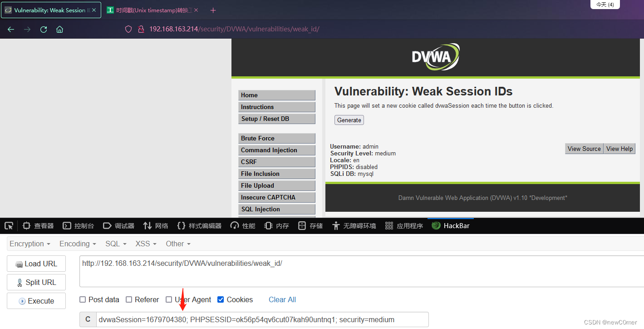Image resolution: width=644 pixels, height=329 pixels.
Task: Click the browser forward arrow
Action: tap(27, 29)
